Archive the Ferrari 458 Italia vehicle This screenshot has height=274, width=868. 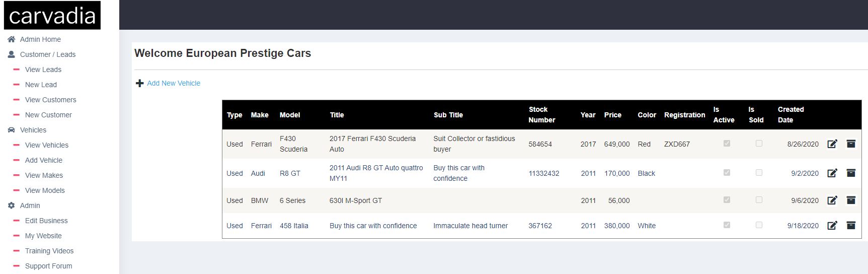coord(851,226)
